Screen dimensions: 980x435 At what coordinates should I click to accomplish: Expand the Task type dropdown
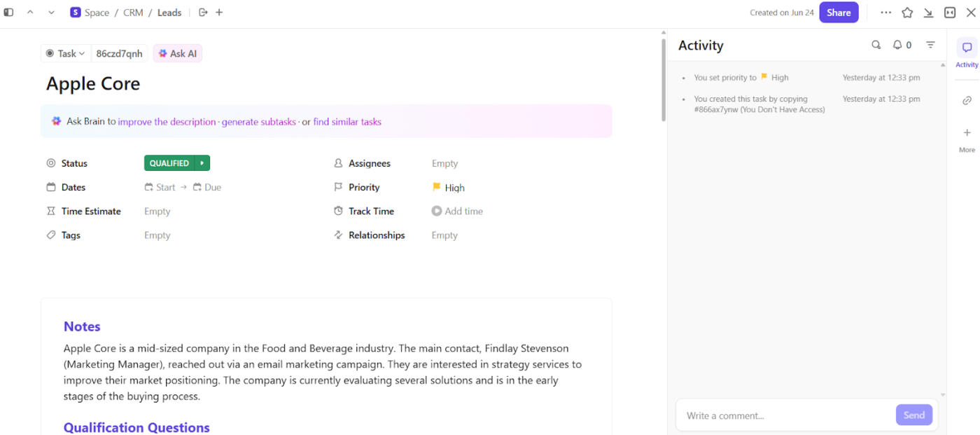pos(66,53)
